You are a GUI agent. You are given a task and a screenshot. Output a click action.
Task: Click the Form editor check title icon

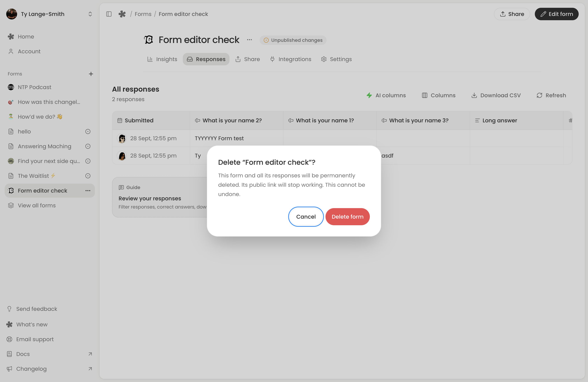click(149, 40)
